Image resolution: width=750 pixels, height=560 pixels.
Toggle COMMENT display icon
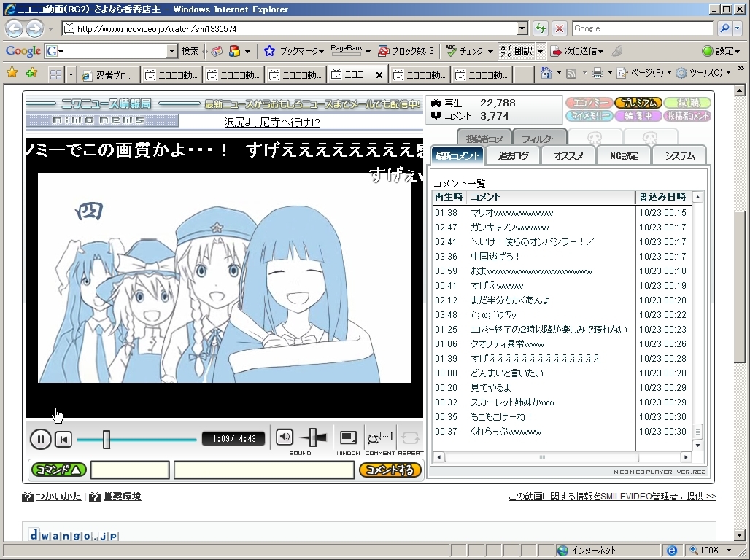380,437
